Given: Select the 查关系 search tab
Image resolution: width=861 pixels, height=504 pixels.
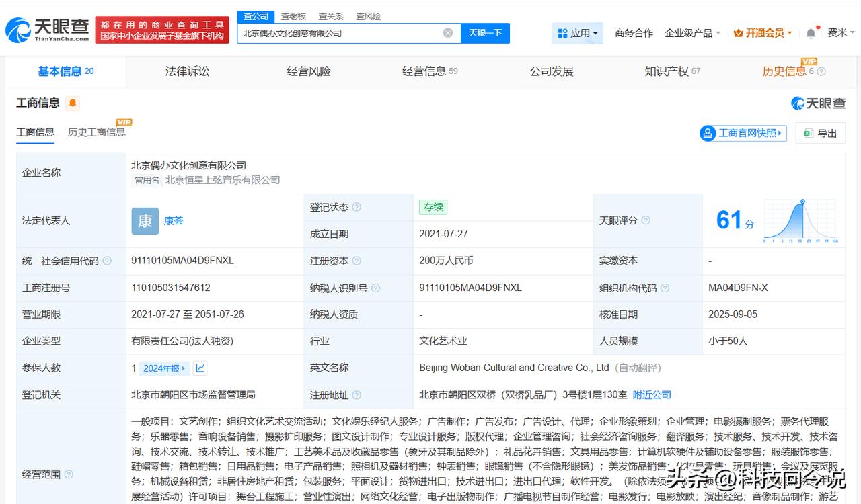Looking at the screenshot, I should tap(331, 16).
